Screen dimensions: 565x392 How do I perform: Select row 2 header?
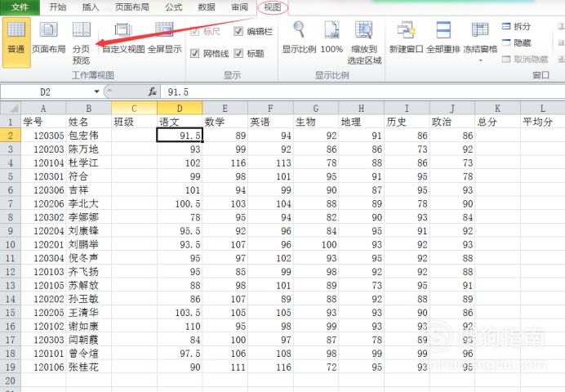11,136
